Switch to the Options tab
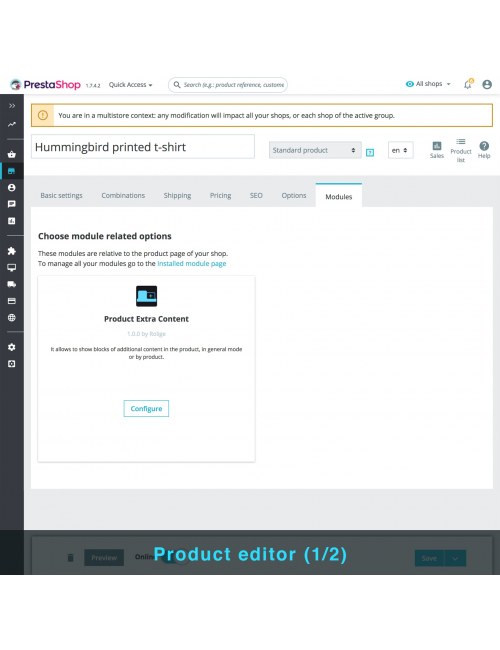Image resolution: width=500 pixels, height=650 pixels. click(294, 195)
